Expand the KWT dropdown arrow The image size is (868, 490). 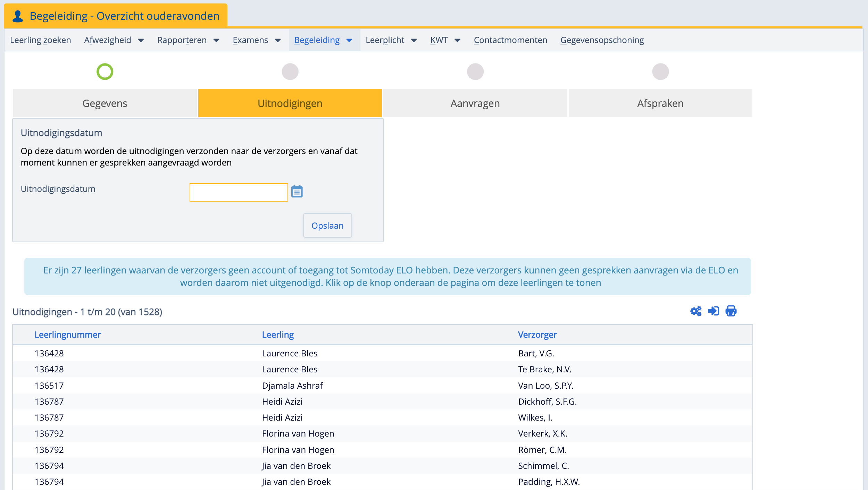[x=457, y=41]
